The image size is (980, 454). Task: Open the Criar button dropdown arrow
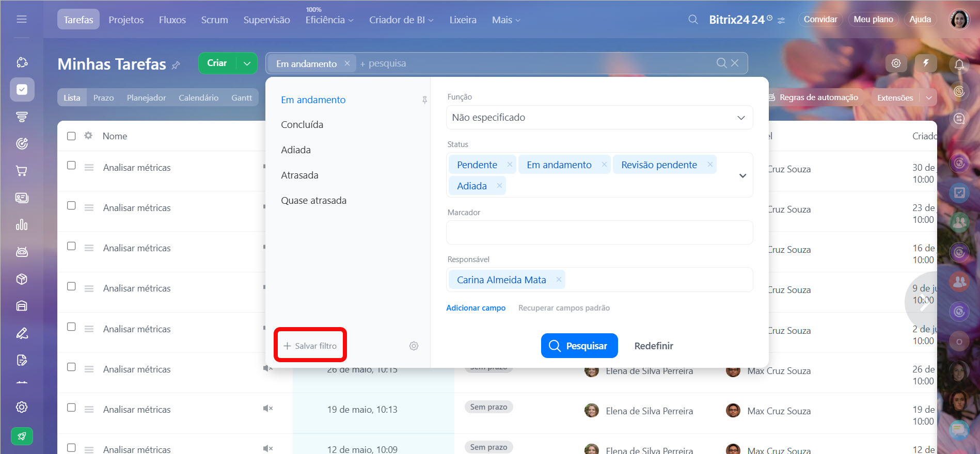click(247, 63)
